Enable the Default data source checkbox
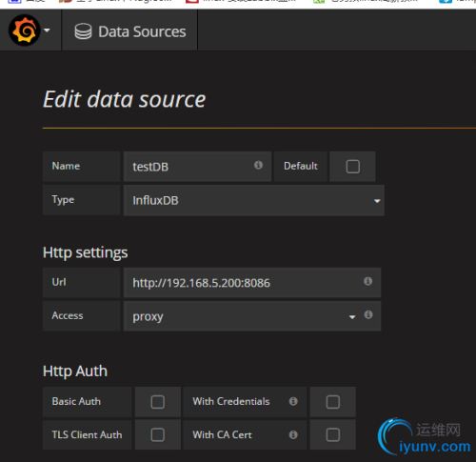Viewport: 476px width, 462px height. [352, 167]
